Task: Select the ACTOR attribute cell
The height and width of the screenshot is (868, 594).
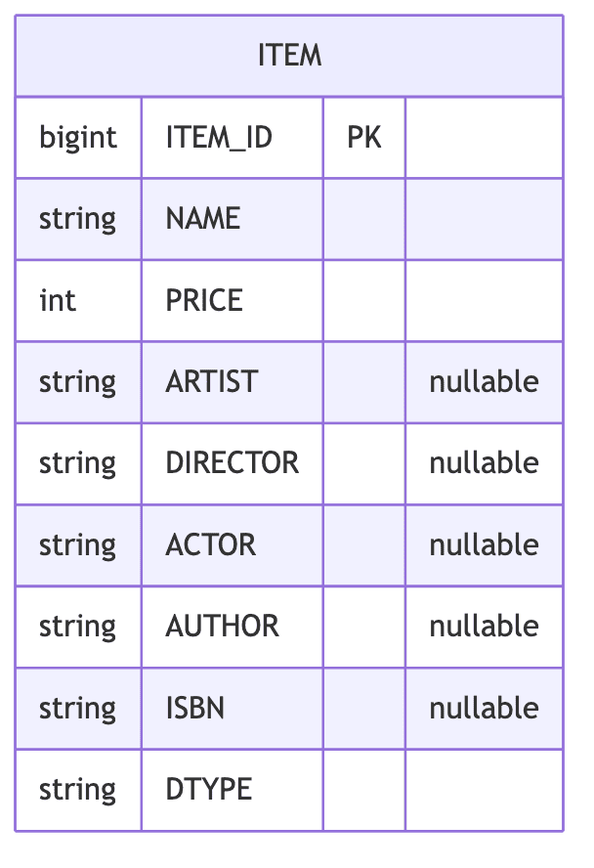Action: point(211,544)
